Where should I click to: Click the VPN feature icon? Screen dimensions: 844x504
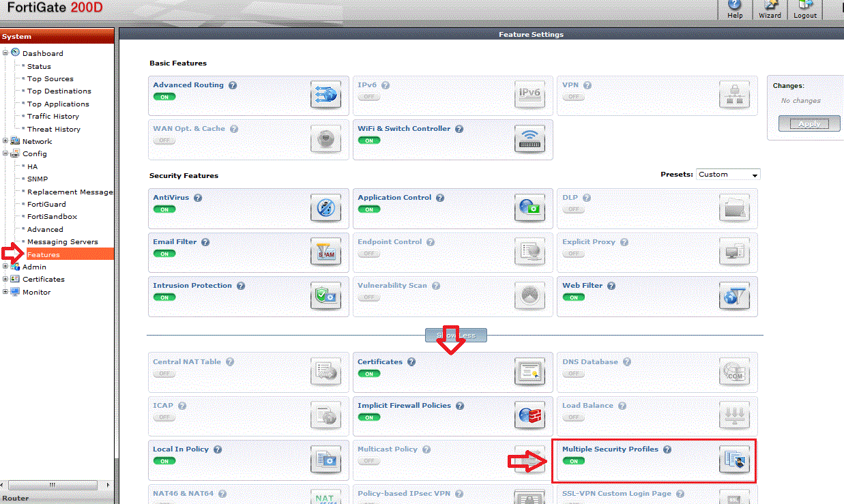734,95
